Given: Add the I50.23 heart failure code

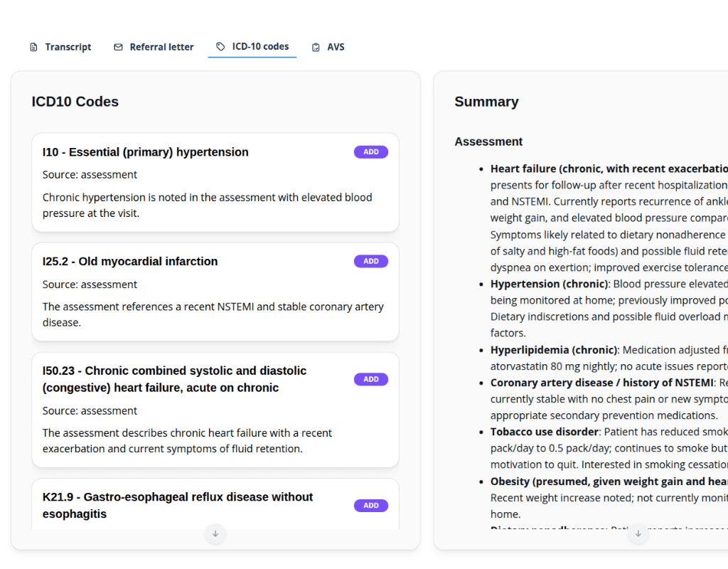Looking at the screenshot, I should 371,379.
